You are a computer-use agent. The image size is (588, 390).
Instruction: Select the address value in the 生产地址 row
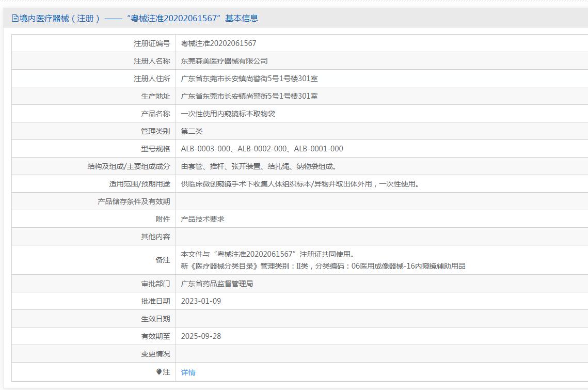click(x=249, y=96)
